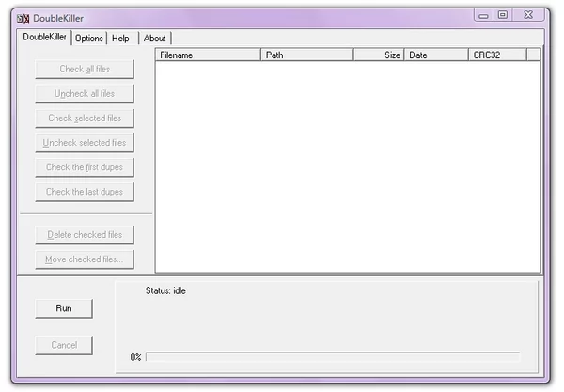This screenshot has width=564, height=392.
Task: Close the DoubleKiller window
Action: click(528, 15)
